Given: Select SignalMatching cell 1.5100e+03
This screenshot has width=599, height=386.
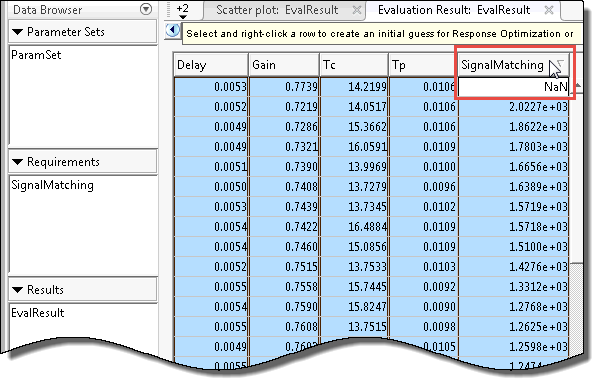Looking at the screenshot, I should [513, 247].
